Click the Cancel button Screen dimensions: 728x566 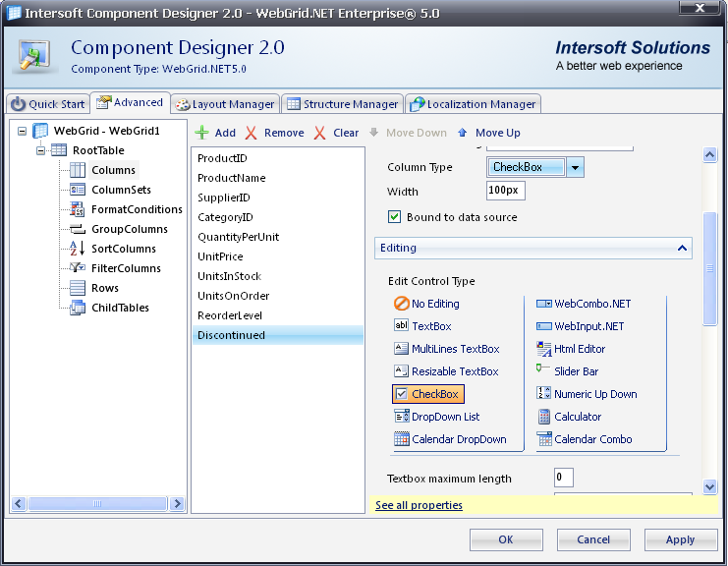coord(593,539)
